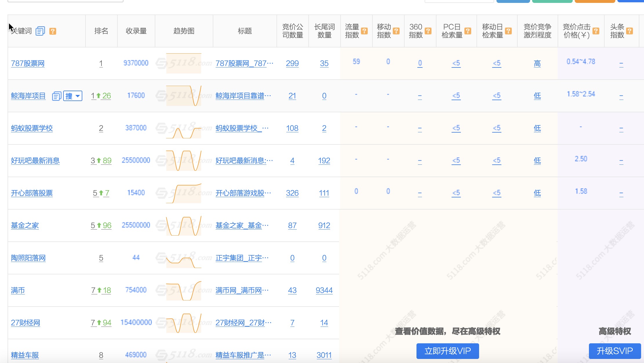
Task: Open keyword link 开心部落股票
Action: [x=32, y=193]
